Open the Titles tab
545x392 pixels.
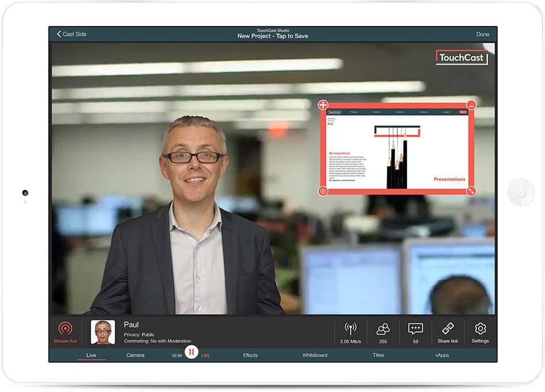click(378, 355)
